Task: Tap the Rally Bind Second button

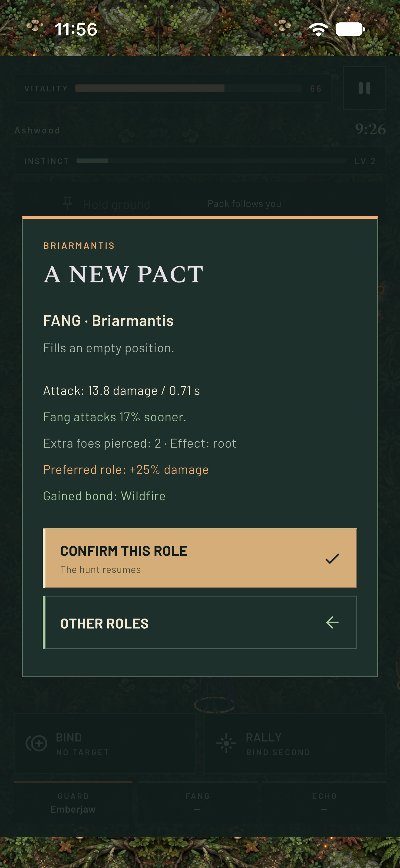Action: pyautogui.click(x=295, y=743)
